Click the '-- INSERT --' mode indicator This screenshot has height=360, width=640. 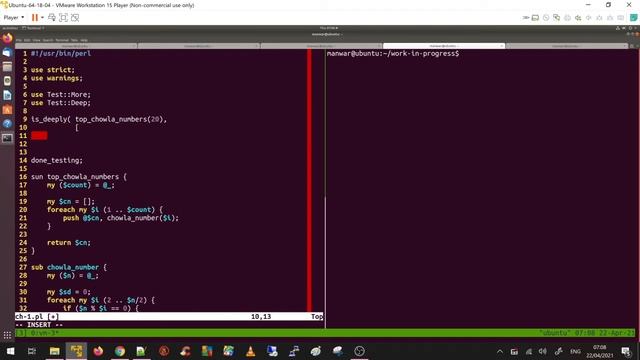pos(39,325)
